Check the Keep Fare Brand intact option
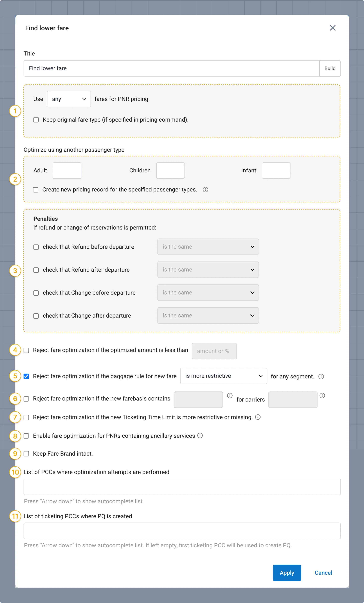 coord(26,454)
